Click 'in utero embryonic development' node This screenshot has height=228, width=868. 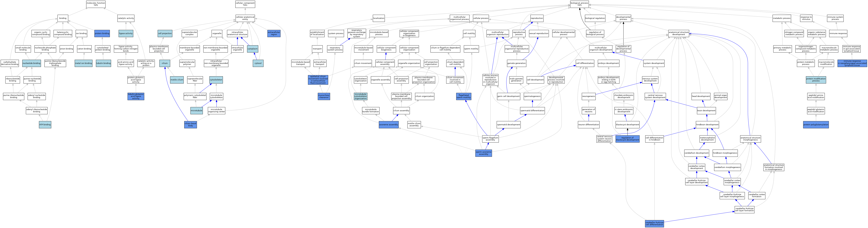click(x=624, y=111)
